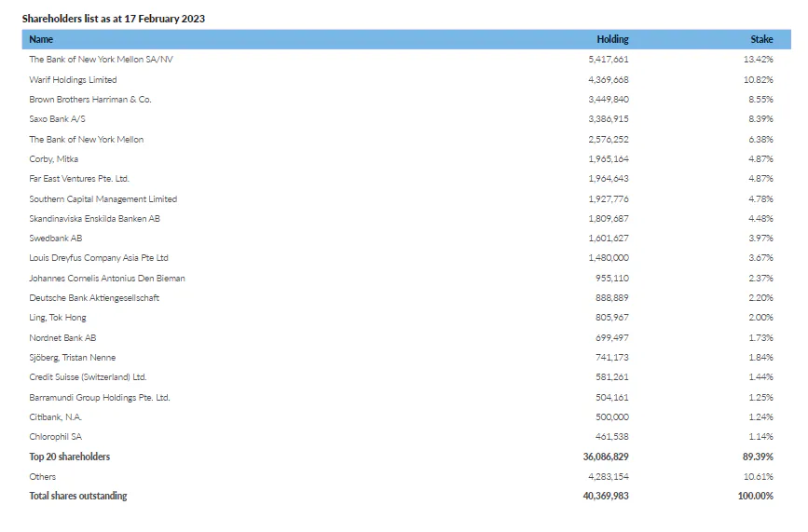
Task: Select Citibank, N.A.
Action: tap(56, 417)
